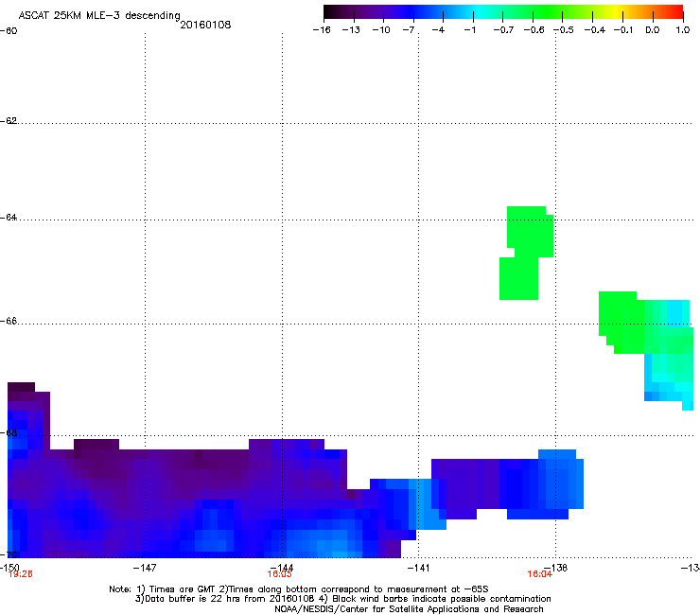
Task: Click the -70 latitude axis label
Action: 9,554
